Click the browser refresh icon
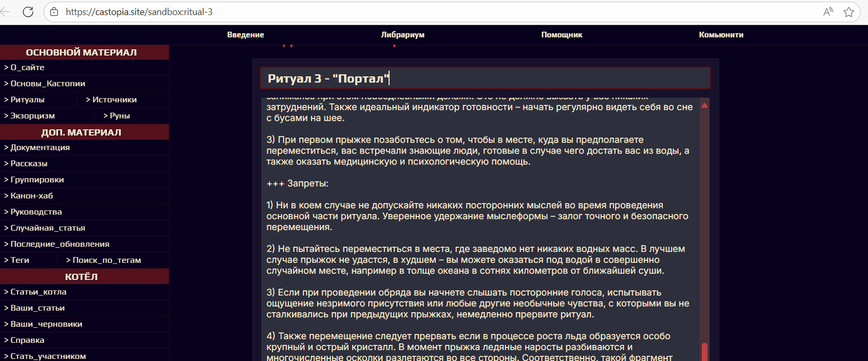Image resolution: width=868 pixels, height=361 pixels. (x=28, y=12)
